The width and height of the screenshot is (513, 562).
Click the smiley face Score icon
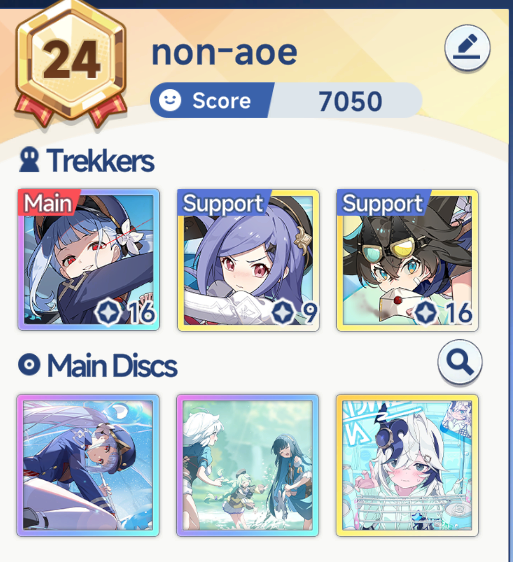coord(170,100)
